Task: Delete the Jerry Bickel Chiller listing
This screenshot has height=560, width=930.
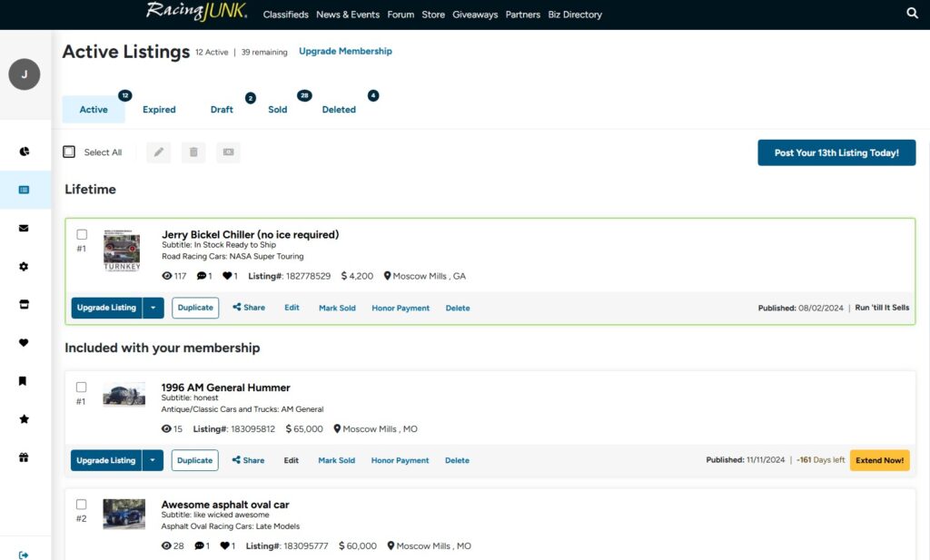Action: [458, 308]
